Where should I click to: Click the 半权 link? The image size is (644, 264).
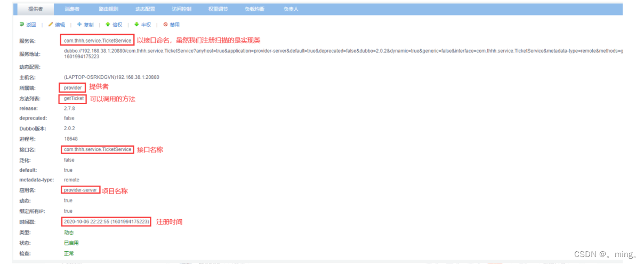(x=146, y=25)
